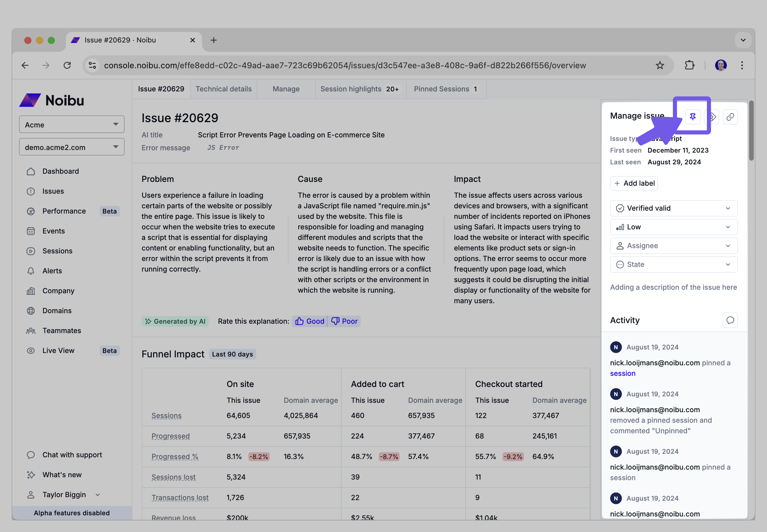
Task: Open the blue session link in Activity
Action: [622, 373]
